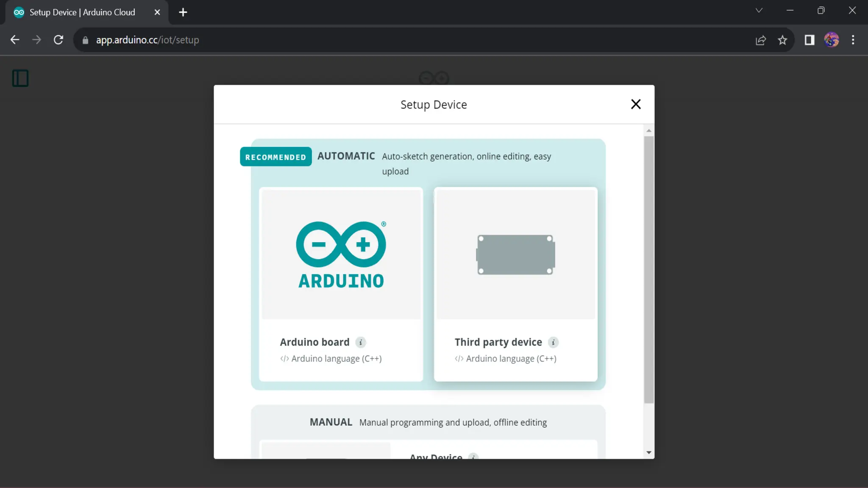868x488 pixels.
Task: Click the share page icon
Action: pos(761,40)
